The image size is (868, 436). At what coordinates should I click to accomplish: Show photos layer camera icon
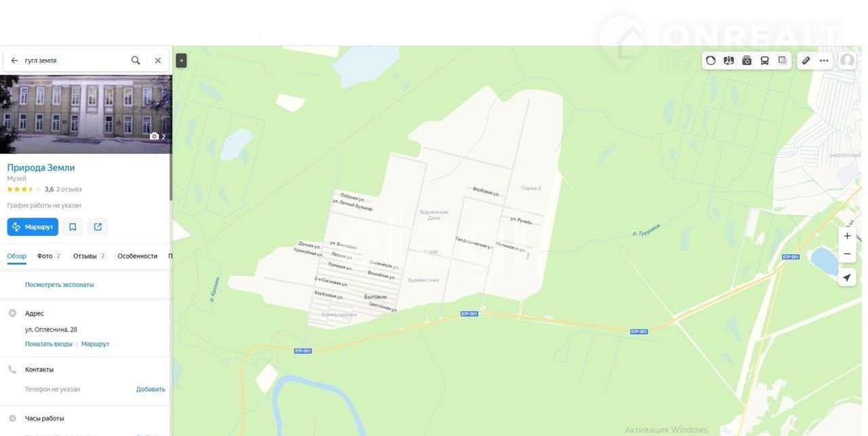(747, 60)
